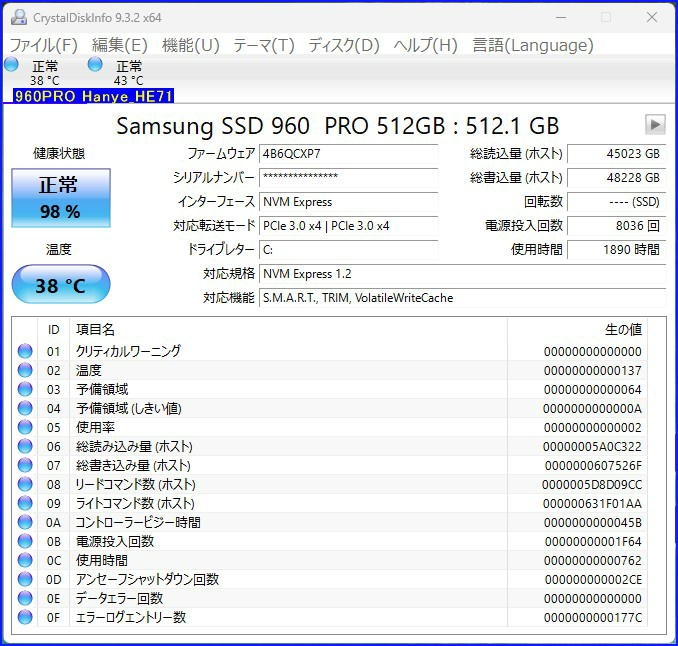Click the NVM Express 1.2 standard field
The image size is (678, 646).
pos(462,274)
